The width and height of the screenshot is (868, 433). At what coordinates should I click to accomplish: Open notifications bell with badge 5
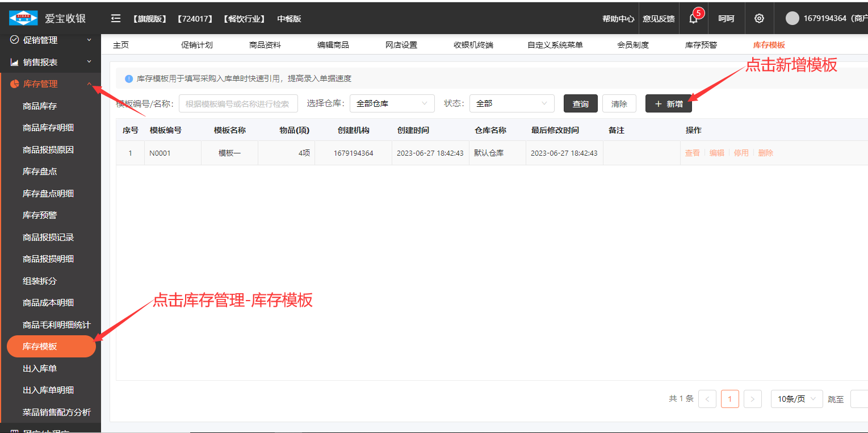[x=694, y=18]
